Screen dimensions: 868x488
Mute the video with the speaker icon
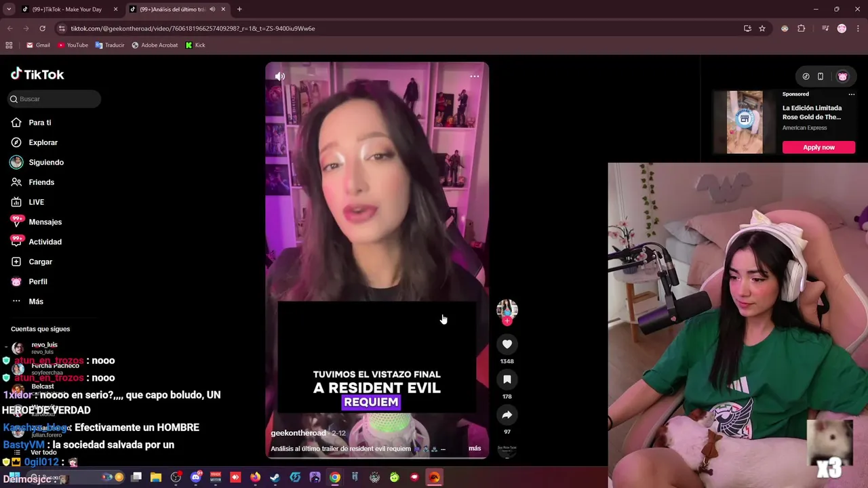[x=280, y=76]
